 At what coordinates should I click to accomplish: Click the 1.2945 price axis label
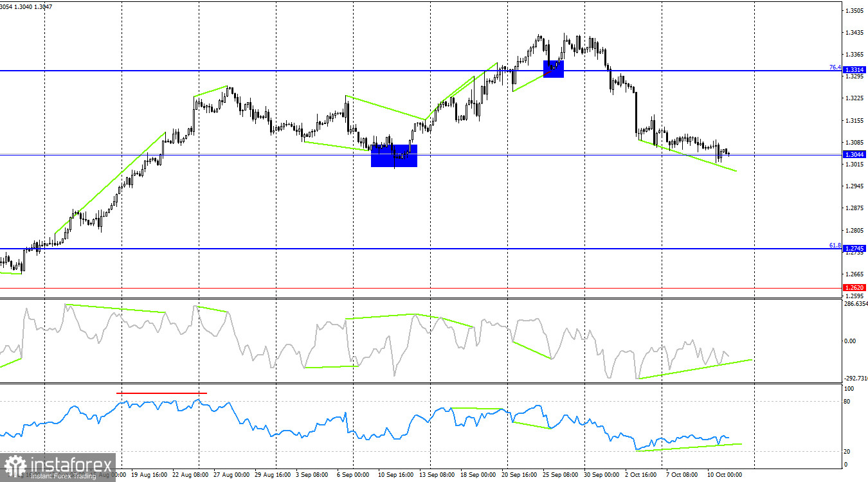(x=854, y=187)
